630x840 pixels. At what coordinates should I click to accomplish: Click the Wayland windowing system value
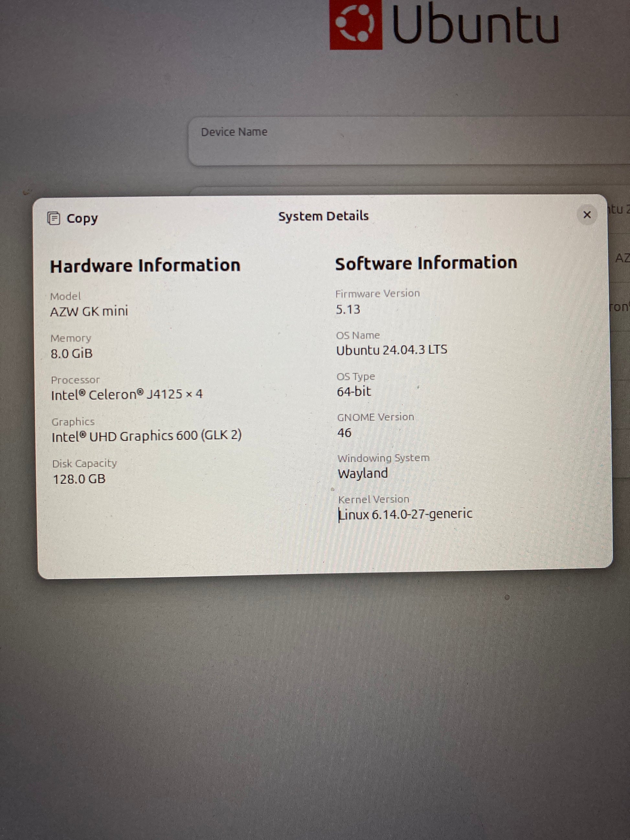pyautogui.click(x=362, y=474)
